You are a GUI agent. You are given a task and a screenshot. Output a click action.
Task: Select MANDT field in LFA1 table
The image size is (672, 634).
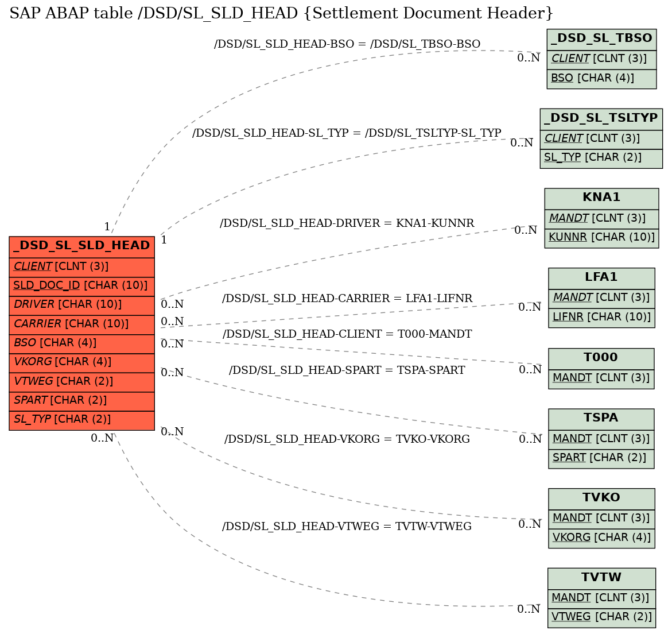point(602,298)
